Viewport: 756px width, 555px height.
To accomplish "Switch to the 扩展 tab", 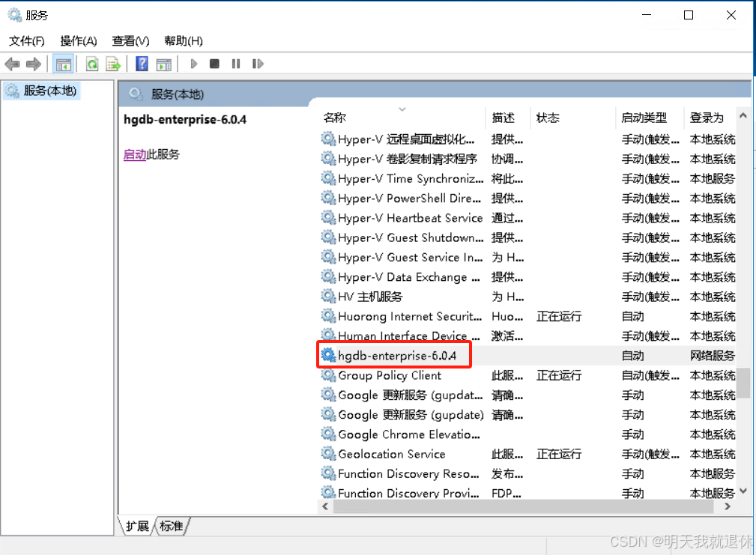I will 137,526.
